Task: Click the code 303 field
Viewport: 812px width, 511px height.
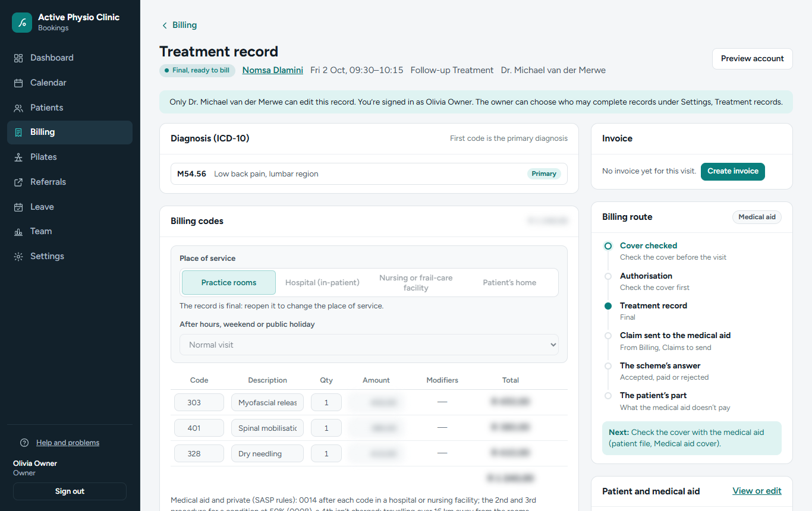Action: [199, 403]
